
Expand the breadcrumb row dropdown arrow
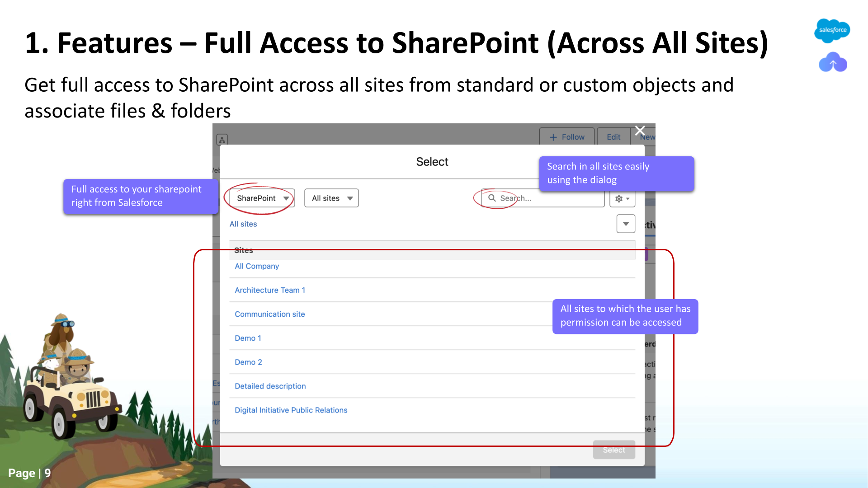pyautogui.click(x=626, y=224)
